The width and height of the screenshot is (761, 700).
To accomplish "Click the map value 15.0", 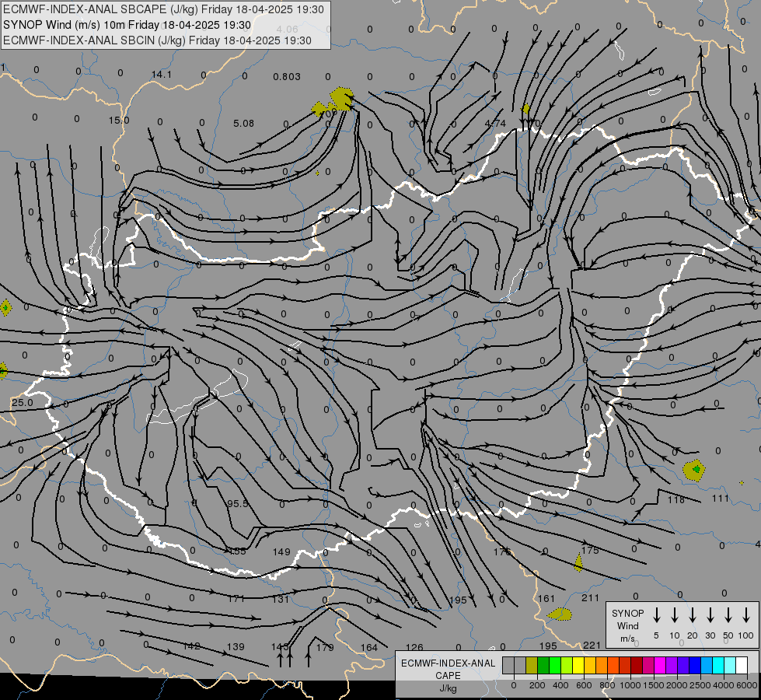I will [x=119, y=120].
